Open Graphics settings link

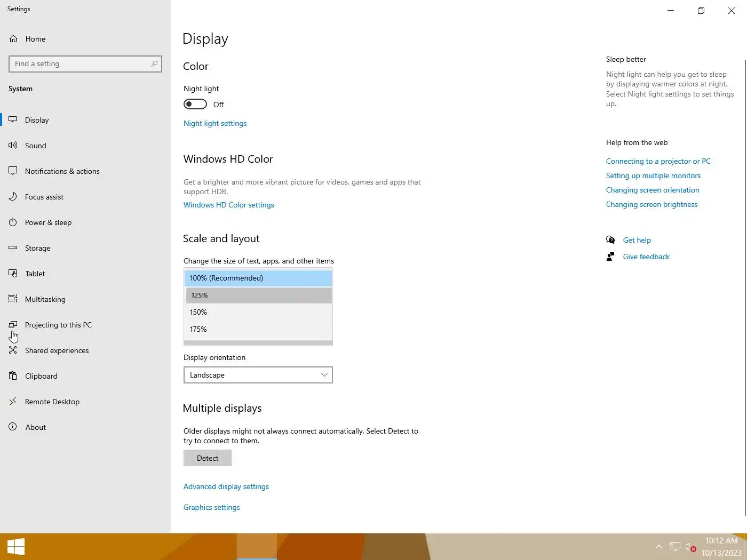tap(212, 507)
